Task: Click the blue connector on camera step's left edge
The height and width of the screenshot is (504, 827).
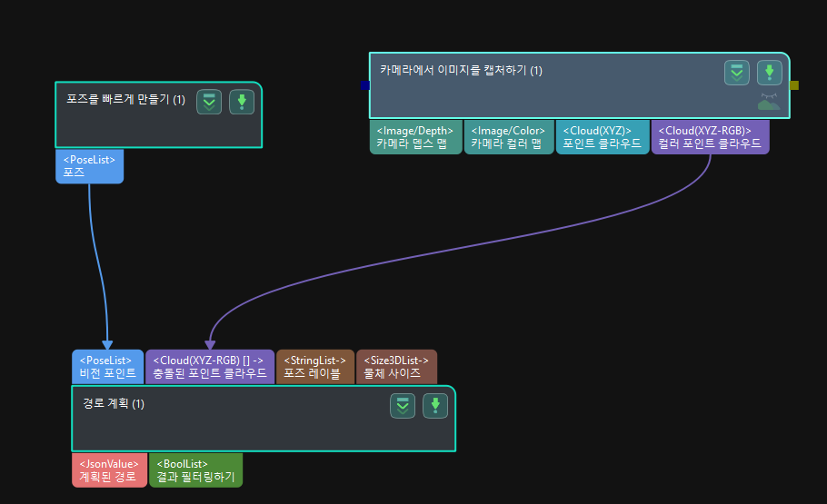Action: point(365,85)
